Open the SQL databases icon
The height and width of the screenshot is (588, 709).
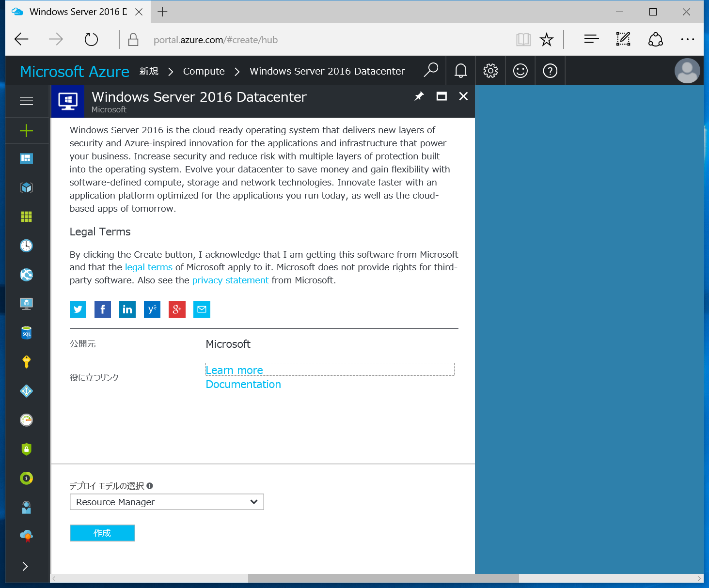pyautogui.click(x=26, y=333)
